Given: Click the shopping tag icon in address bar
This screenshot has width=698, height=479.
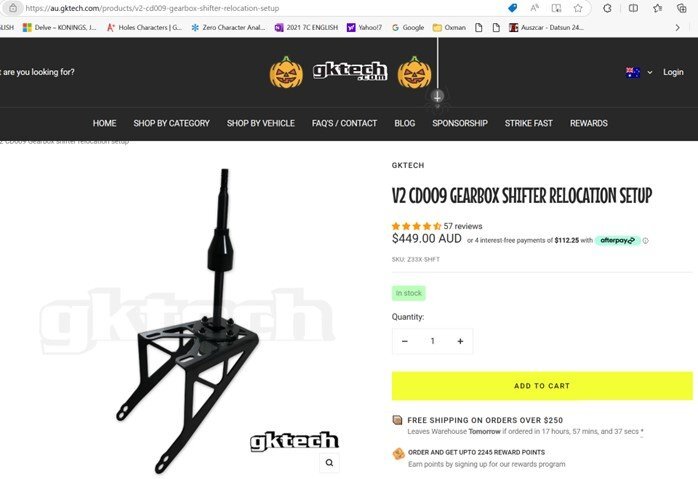Looking at the screenshot, I should pos(512,8).
